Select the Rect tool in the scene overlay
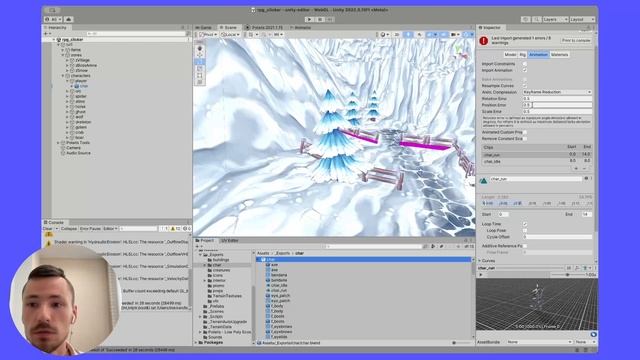640x360 pixels. [200, 76]
